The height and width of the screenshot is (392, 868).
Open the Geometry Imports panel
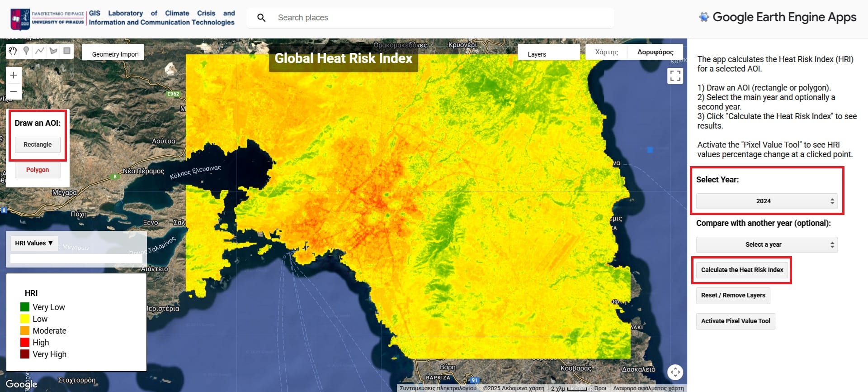point(115,54)
